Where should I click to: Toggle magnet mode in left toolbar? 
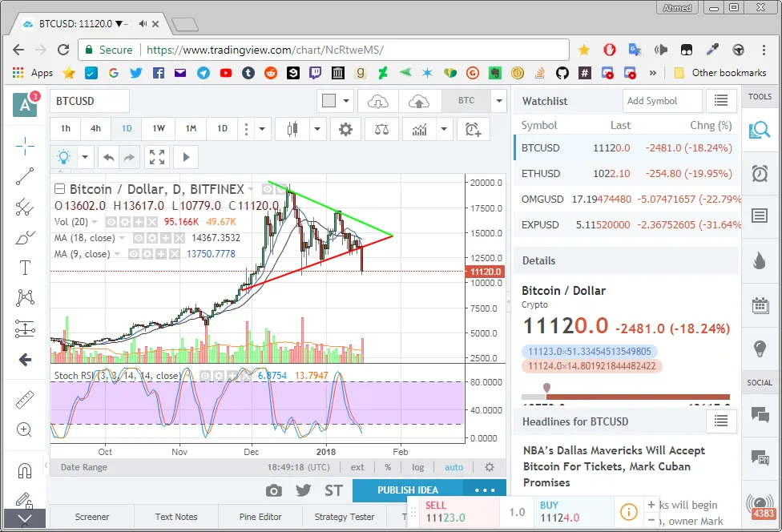click(x=24, y=470)
